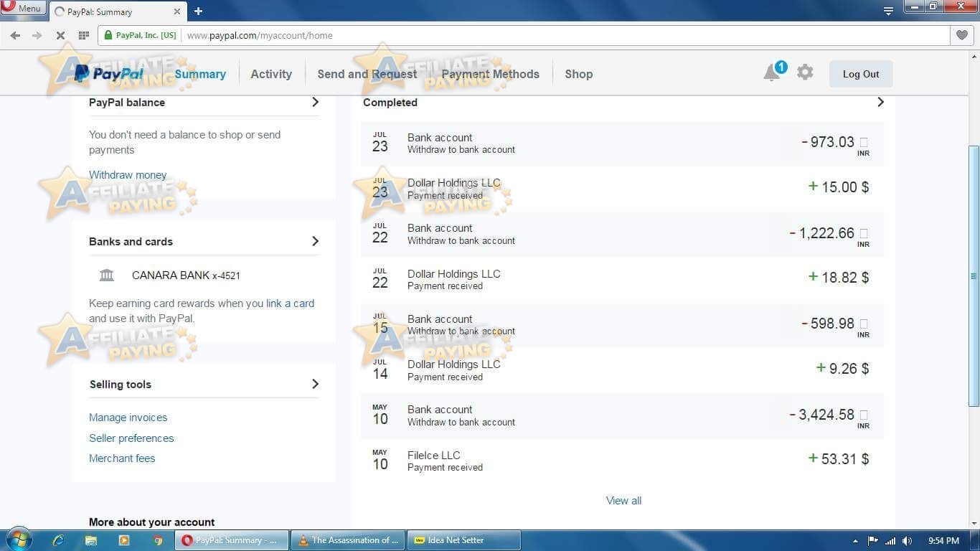Follow the link a card link
The image size is (980, 551).
(x=290, y=303)
